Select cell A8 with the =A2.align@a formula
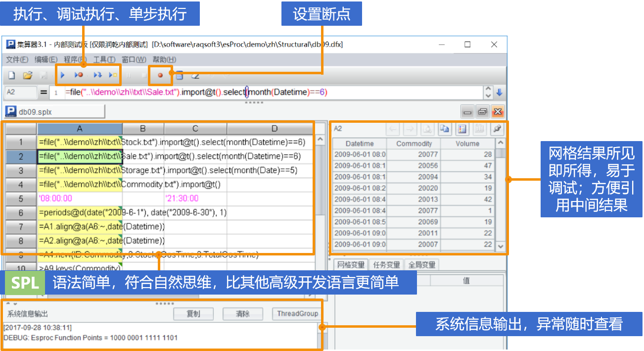The image size is (644, 351). (x=80, y=241)
